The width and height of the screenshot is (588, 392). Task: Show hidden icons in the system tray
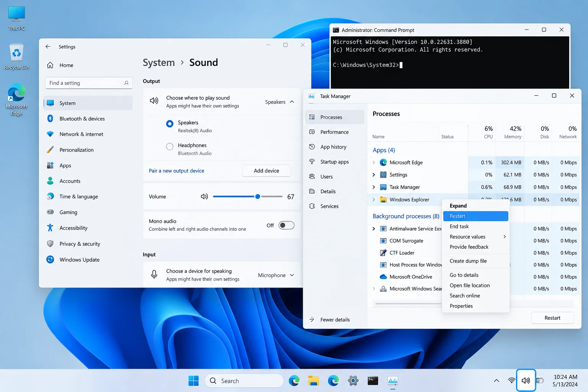click(x=497, y=381)
